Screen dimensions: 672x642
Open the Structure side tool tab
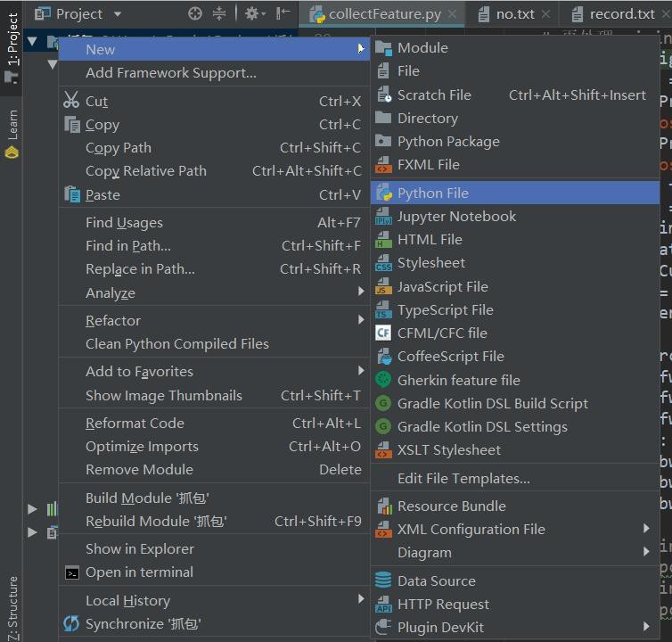pos(12,608)
